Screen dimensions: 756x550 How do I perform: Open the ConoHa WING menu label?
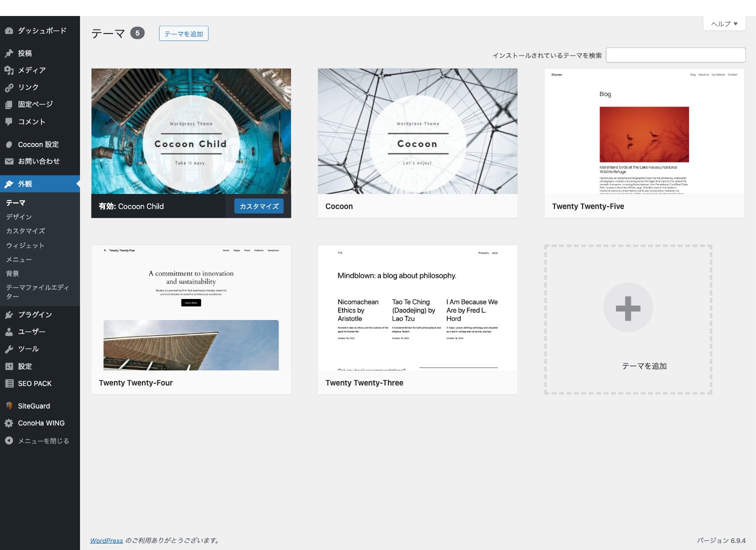point(41,423)
